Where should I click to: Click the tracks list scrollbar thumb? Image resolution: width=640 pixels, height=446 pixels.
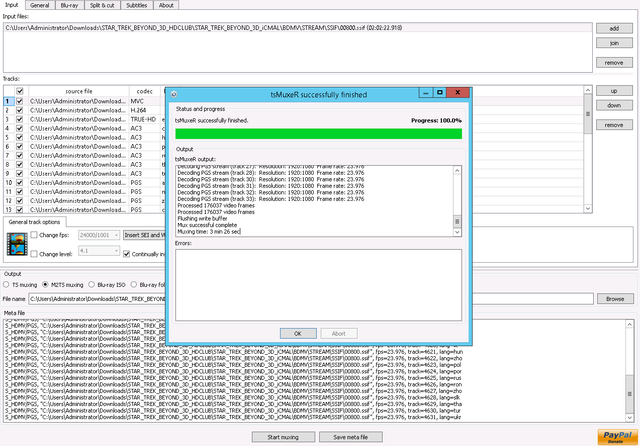[588, 114]
